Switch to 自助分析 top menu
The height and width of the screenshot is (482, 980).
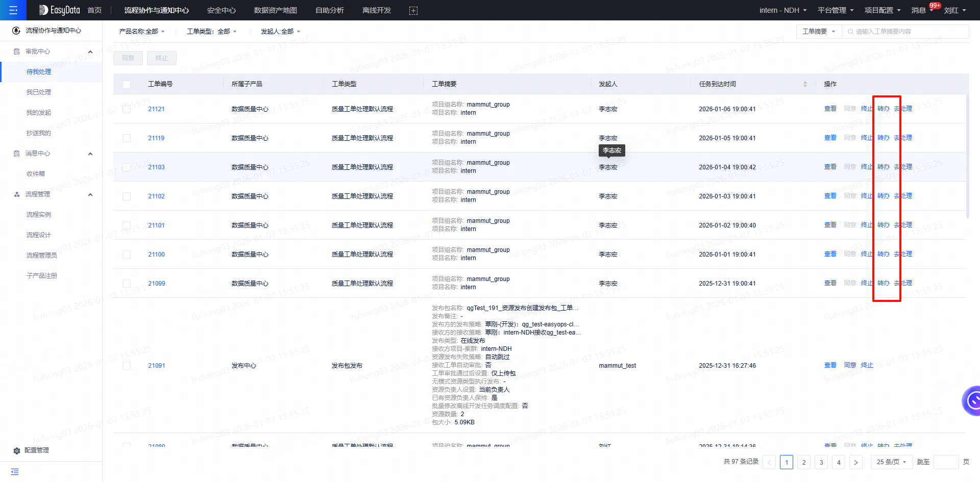click(330, 10)
